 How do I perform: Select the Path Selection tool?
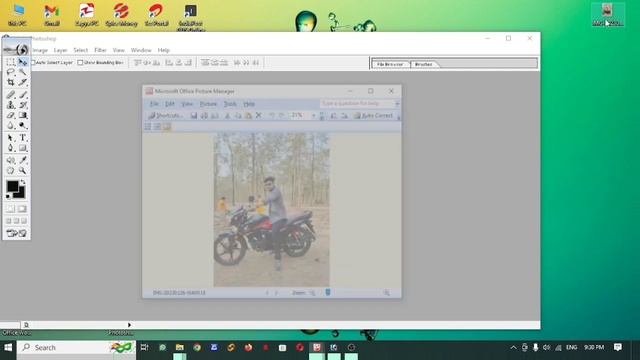[x=11, y=138]
